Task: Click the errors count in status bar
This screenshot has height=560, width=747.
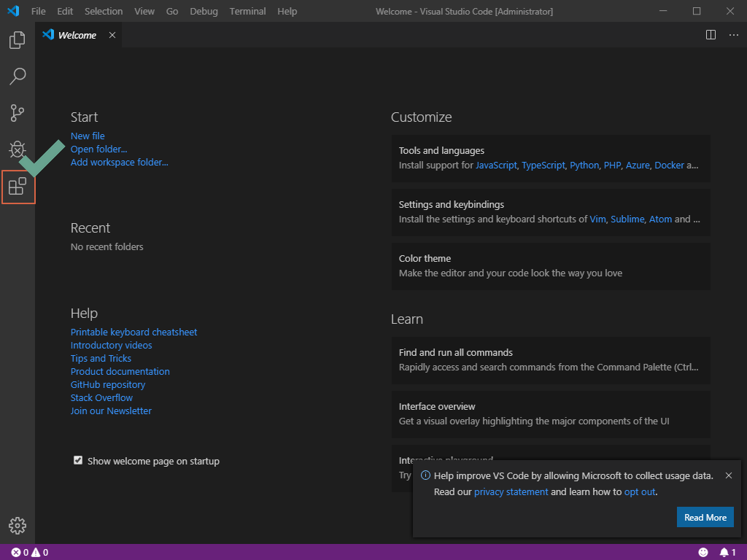Action: pos(20,553)
